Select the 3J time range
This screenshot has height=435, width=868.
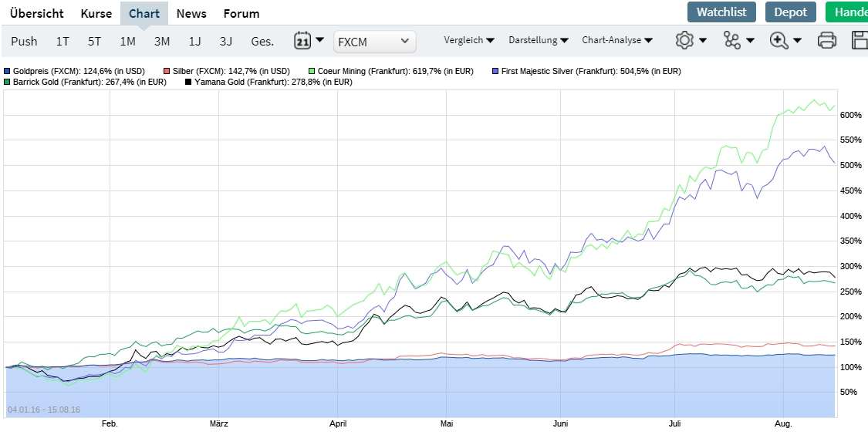(225, 42)
